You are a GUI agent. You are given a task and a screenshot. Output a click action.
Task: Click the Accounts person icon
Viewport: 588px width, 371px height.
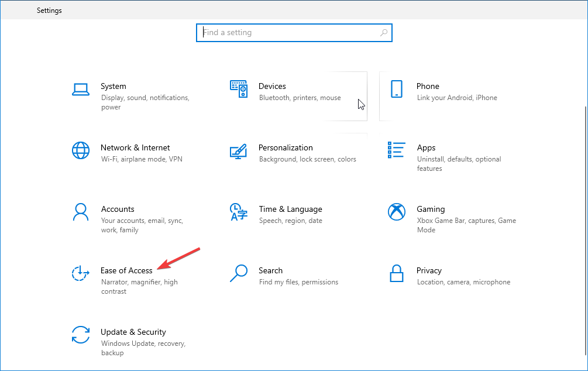point(81,212)
